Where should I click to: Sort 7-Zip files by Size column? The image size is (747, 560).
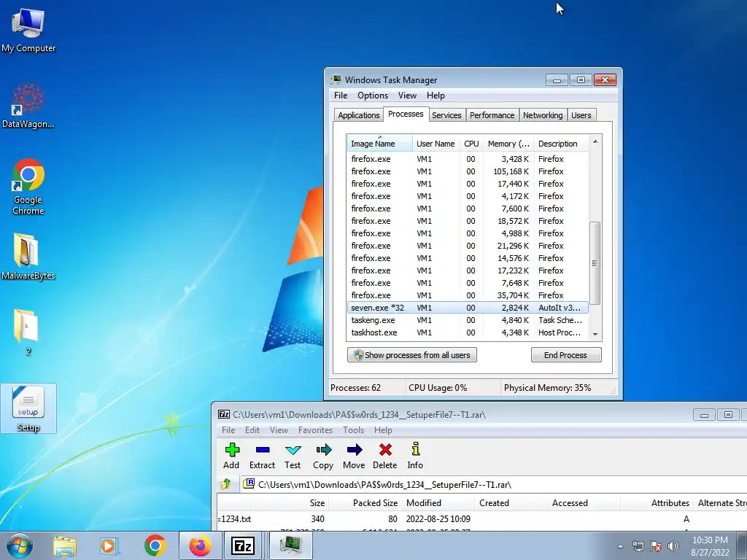click(x=292, y=503)
